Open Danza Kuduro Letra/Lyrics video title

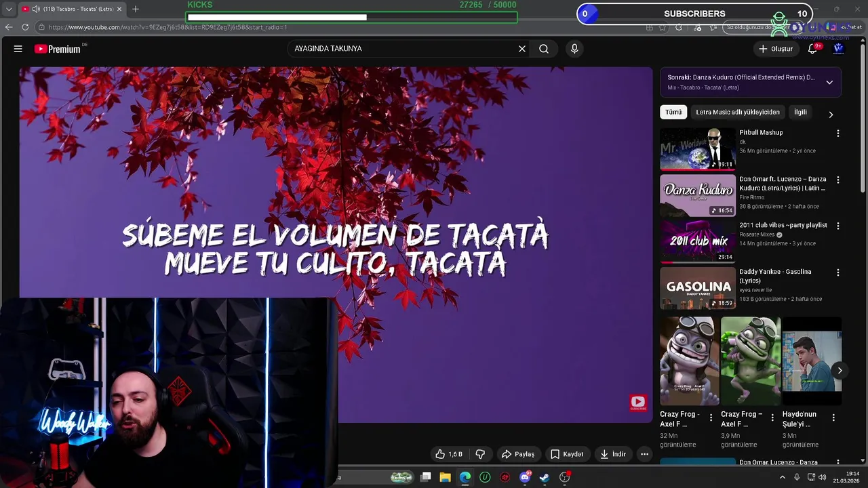point(783,184)
